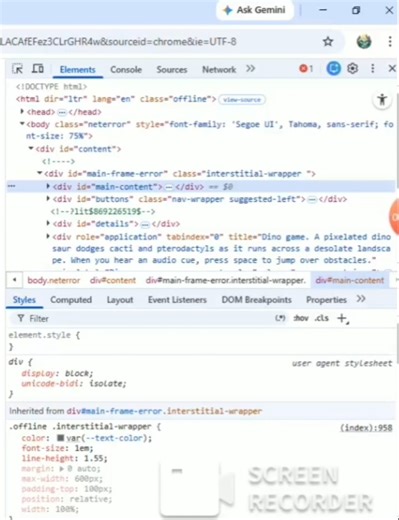Click the regex filter icon in styles toolbar

click(280, 318)
